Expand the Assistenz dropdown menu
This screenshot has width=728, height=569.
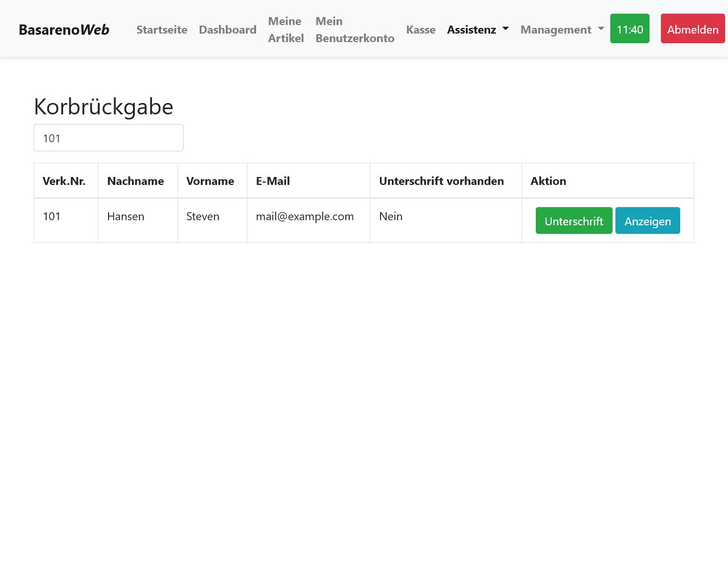(x=477, y=30)
